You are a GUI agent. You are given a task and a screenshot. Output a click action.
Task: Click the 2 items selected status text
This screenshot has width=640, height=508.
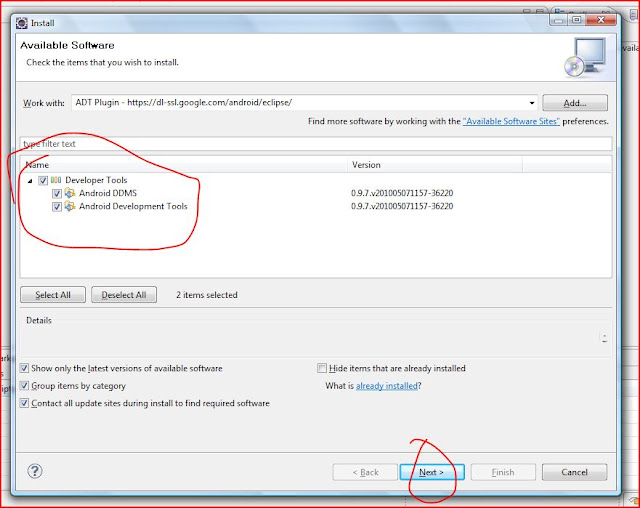(207, 295)
